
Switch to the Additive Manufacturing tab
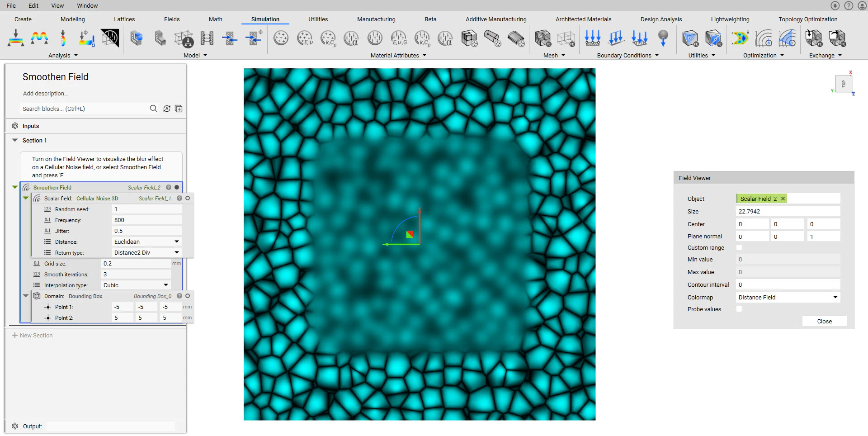click(495, 19)
